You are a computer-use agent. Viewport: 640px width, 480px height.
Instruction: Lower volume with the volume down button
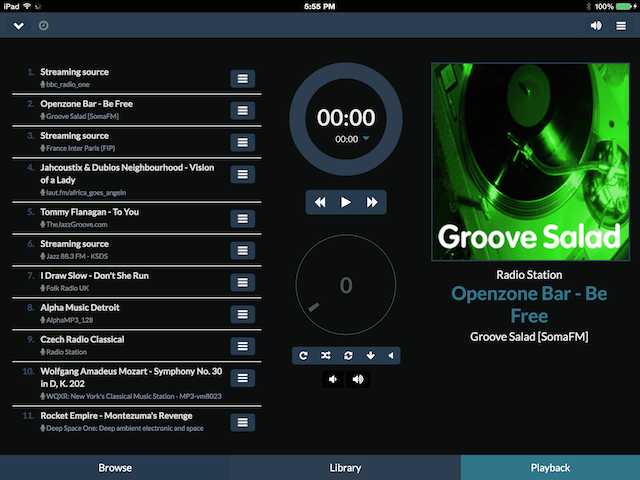point(333,379)
